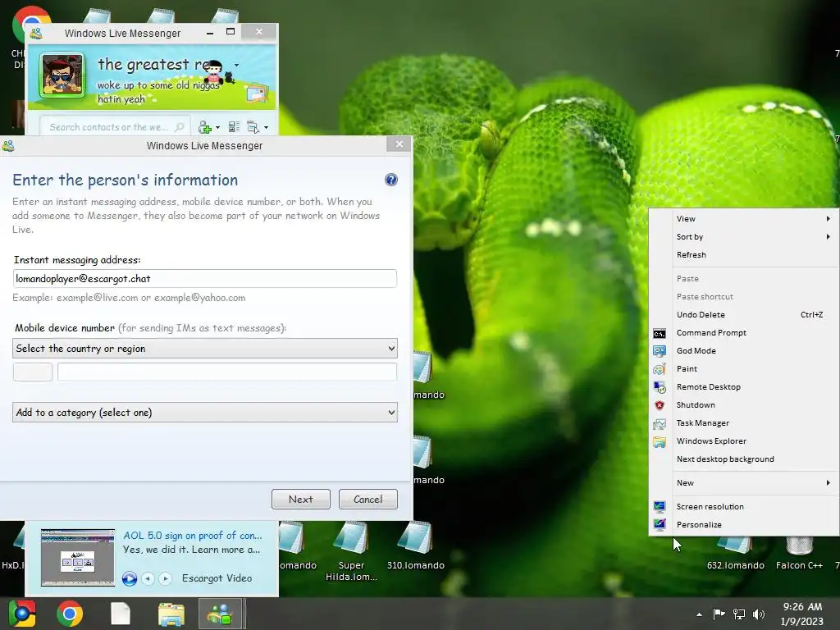Screen dimensions: 840x630
Task: Click the Cancel button
Action: pyautogui.click(x=368, y=500)
